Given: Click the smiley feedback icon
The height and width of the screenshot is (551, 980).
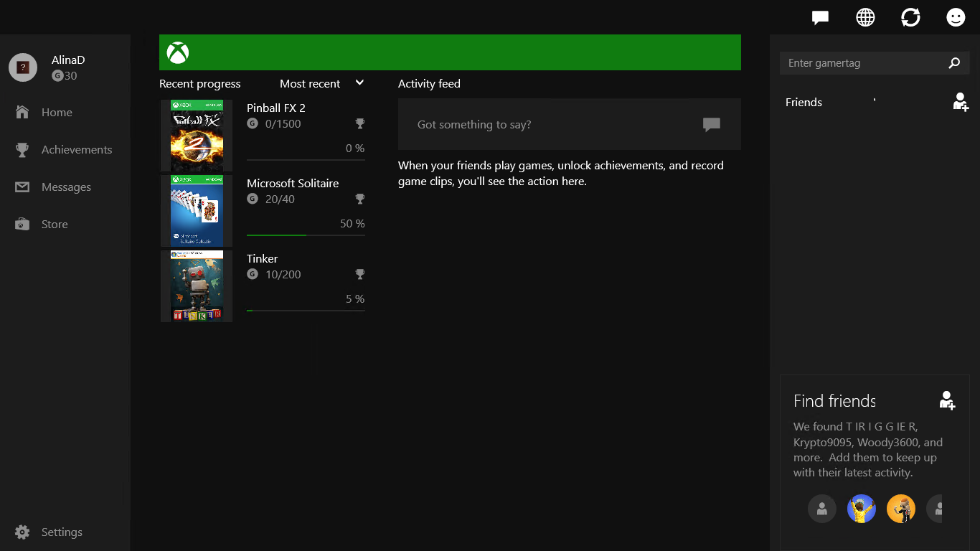Looking at the screenshot, I should click(x=956, y=17).
